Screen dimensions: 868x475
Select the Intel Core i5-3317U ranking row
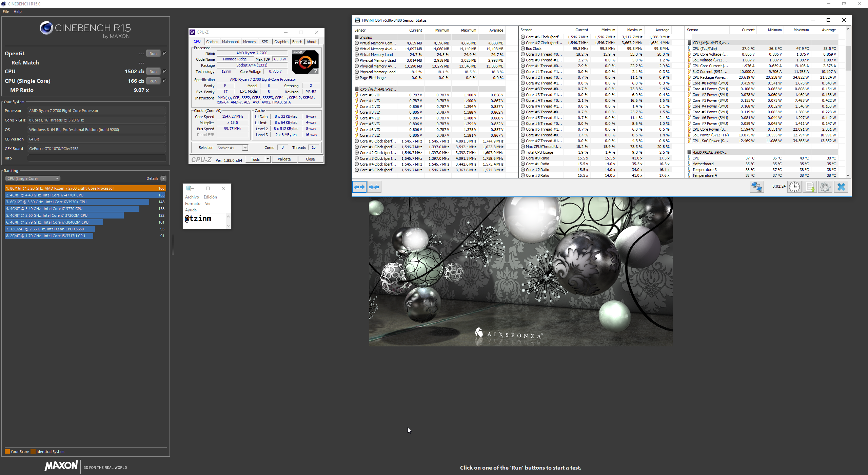(x=85, y=236)
